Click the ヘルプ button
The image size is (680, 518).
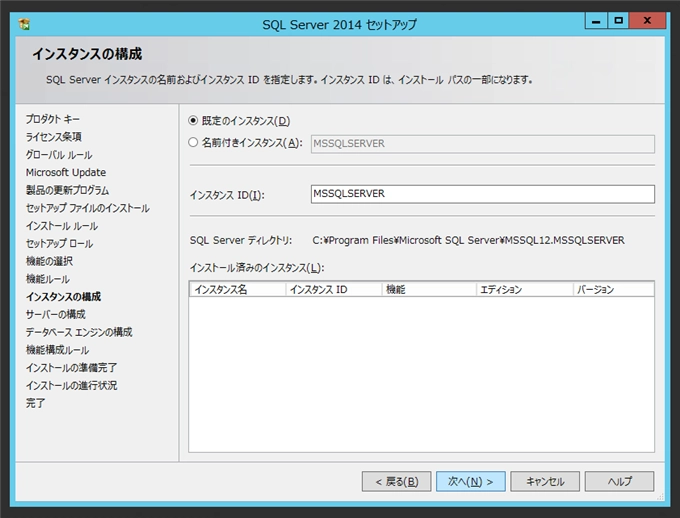point(619,482)
